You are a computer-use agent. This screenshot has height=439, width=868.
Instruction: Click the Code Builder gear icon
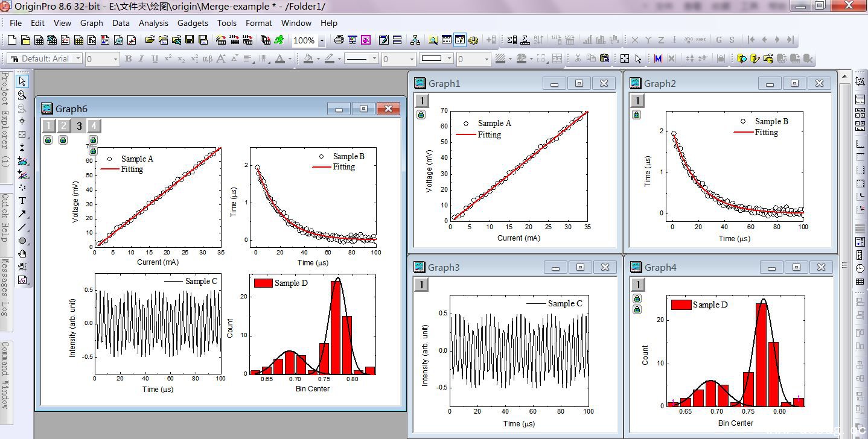pyautogui.click(x=473, y=40)
